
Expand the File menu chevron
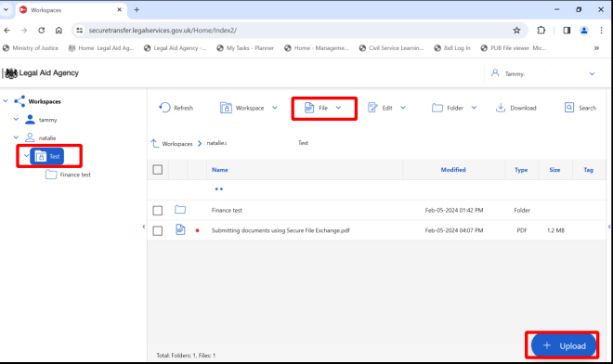point(338,108)
